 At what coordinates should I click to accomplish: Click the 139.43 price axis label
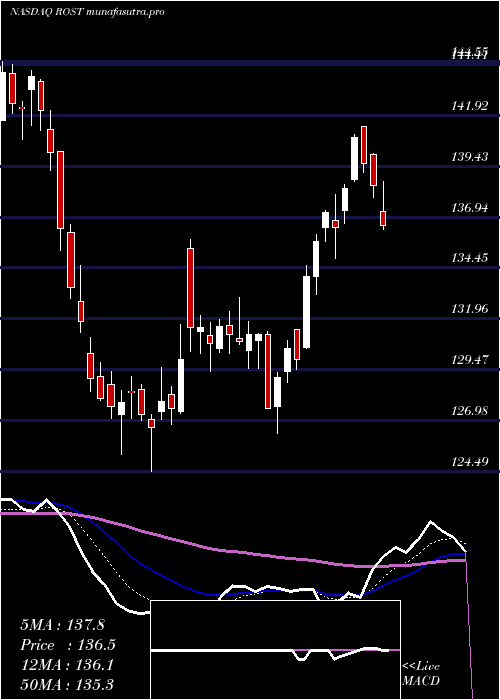click(469, 157)
